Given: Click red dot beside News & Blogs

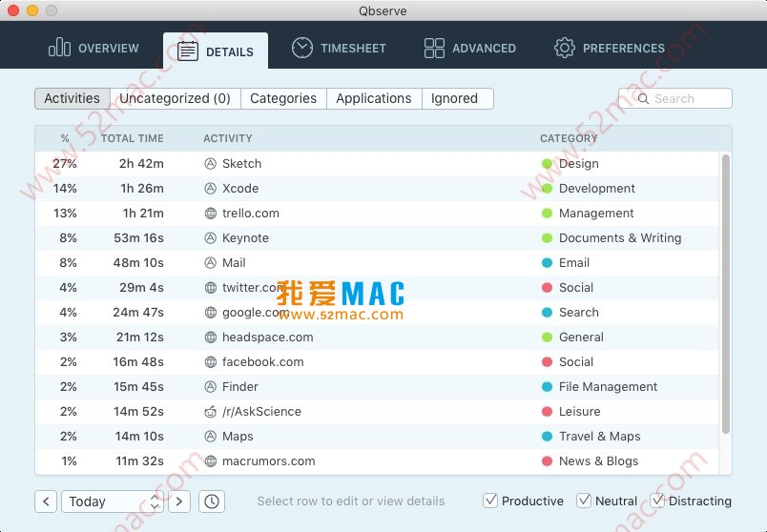Looking at the screenshot, I should [547, 461].
